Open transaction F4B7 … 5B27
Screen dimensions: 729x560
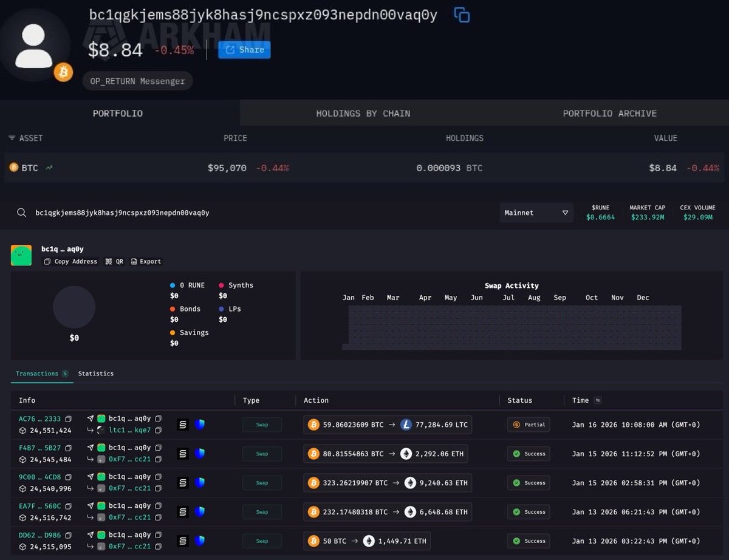click(39, 448)
